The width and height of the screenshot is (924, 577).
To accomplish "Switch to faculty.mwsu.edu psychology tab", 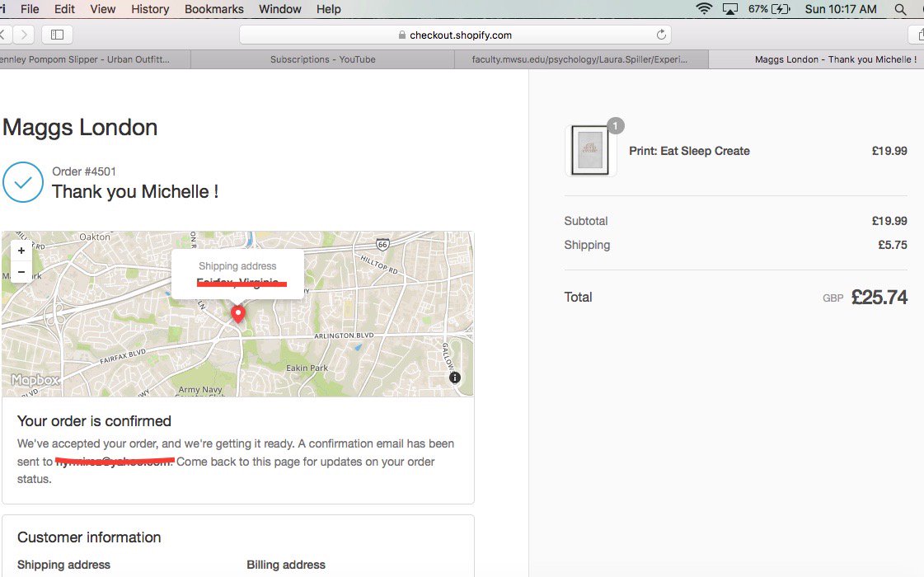I will click(x=579, y=59).
